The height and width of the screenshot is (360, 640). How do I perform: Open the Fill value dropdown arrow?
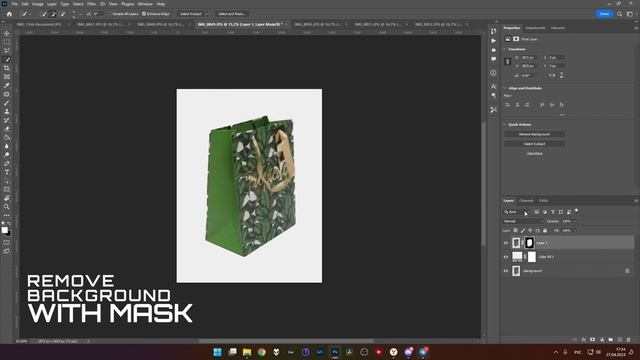[x=575, y=231]
